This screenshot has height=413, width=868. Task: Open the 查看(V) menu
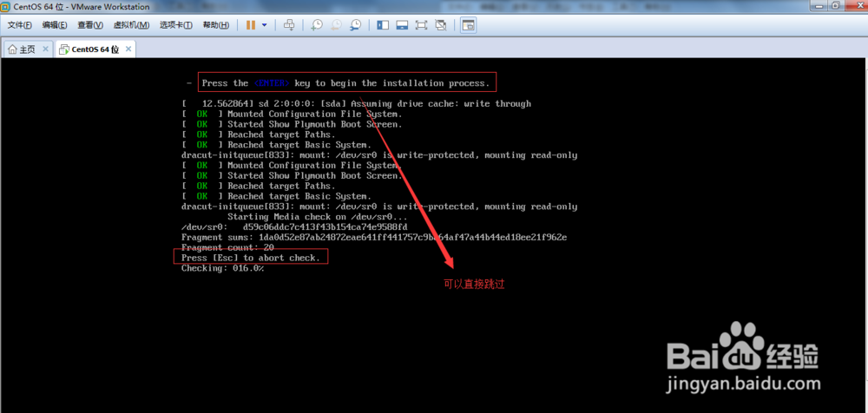(90, 25)
